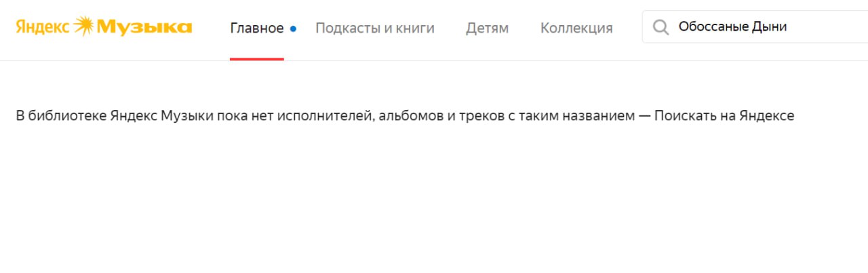Click the word "Яндексе" ending the link
Viewport: 868px width, 273px height.
[x=768, y=116]
